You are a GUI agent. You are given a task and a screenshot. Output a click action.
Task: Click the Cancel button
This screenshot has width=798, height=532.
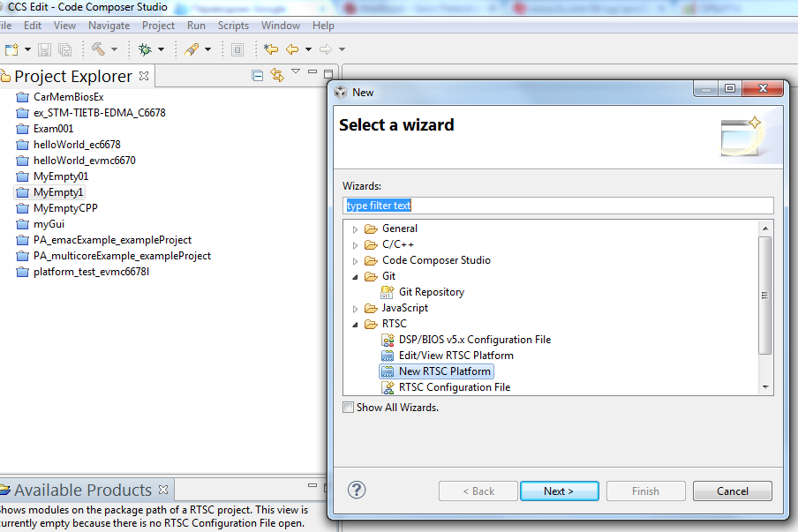733,491
